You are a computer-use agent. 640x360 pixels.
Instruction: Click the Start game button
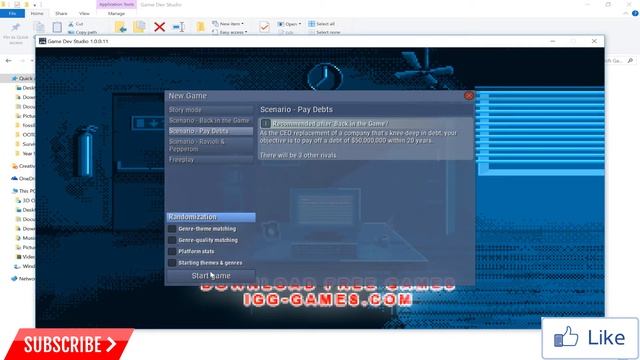(211, 276)
